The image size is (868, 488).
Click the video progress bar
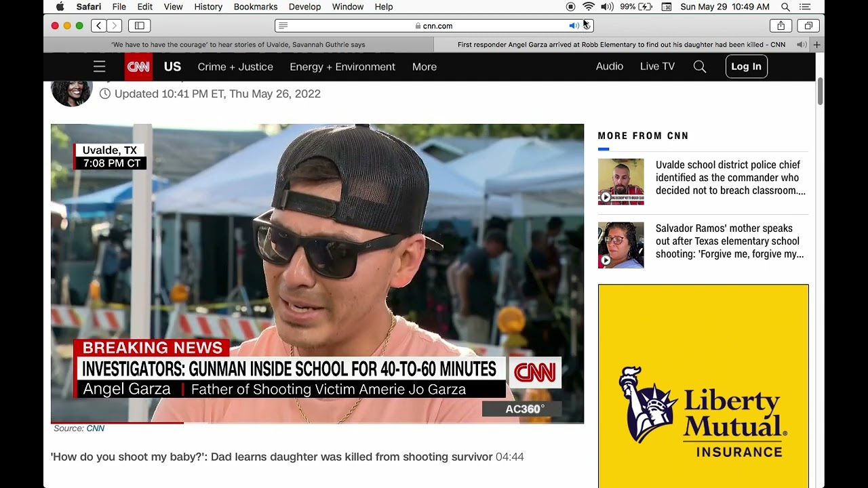317,423
